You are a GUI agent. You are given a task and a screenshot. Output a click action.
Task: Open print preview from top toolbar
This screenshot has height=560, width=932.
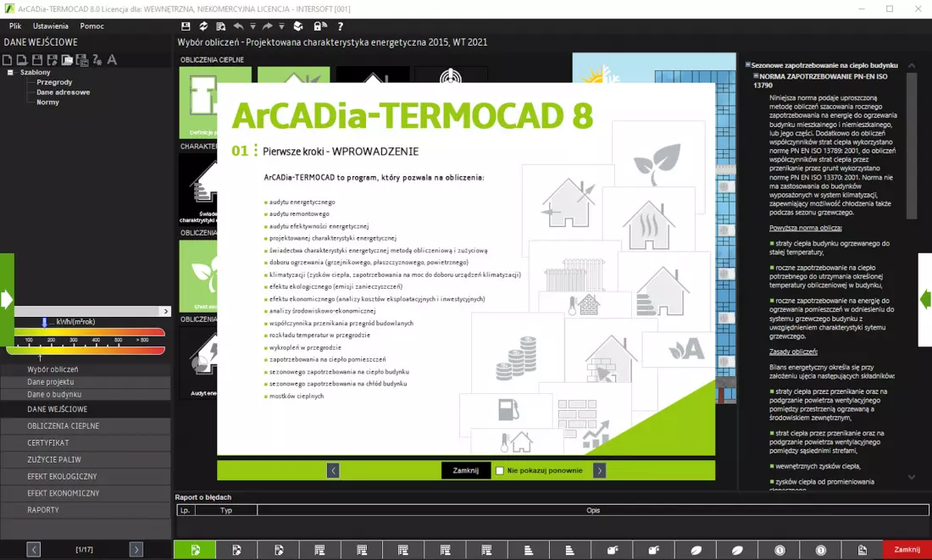click(x=220, y=26)
